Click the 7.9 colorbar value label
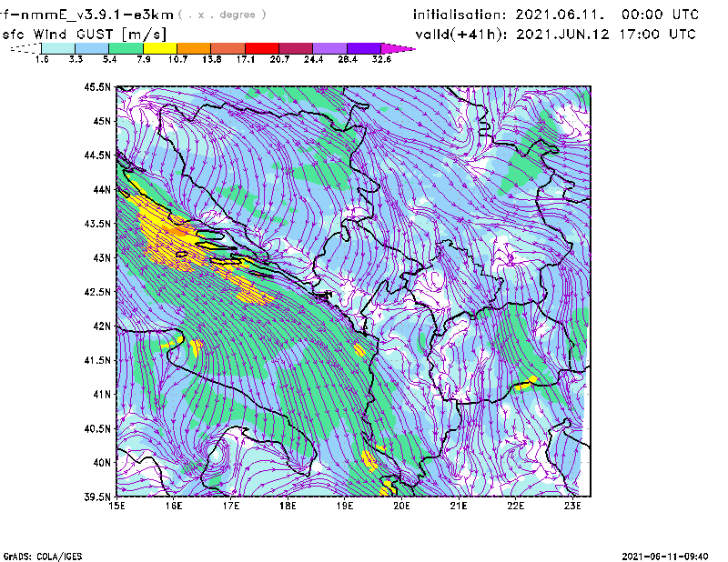This screenshot has height=562, width=728. click(x=144, y=59)
